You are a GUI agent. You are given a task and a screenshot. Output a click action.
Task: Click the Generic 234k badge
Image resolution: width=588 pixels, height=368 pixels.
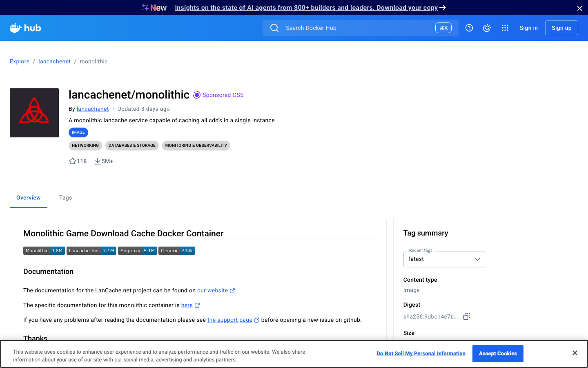click(x=177, y=251)
